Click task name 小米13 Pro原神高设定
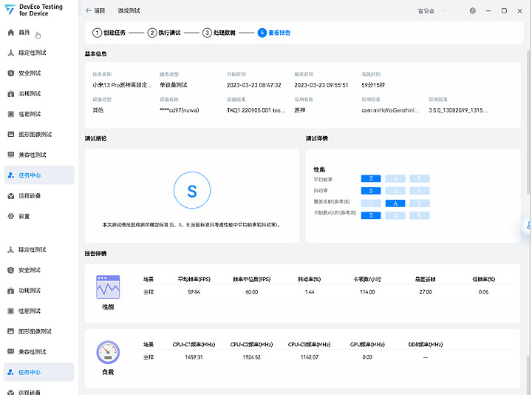 pyautogui.click(x=123, y=85)
